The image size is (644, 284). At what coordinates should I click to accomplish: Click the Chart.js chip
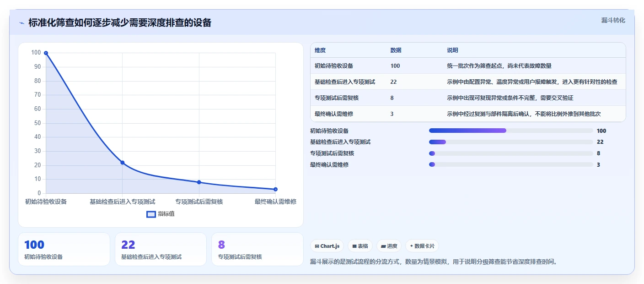[327, 246]
